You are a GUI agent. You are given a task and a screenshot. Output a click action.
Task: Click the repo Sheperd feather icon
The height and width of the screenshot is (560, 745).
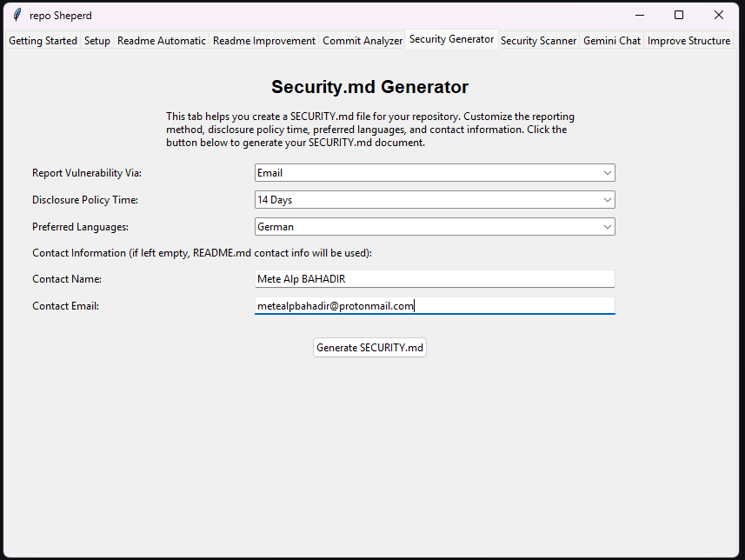(17, 15)
